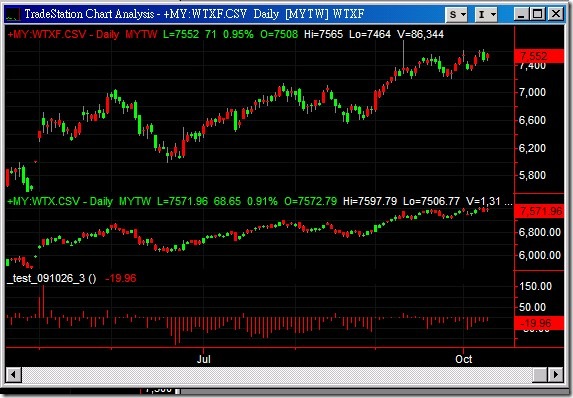The height and width of the screenshot is (398, 573).
Task: Open the I interval-link dropdown
Action: click(486, 14)
